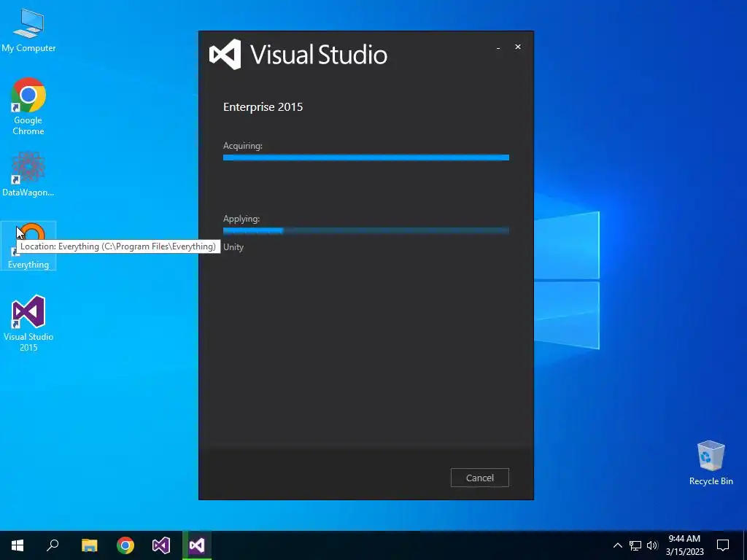Open the taskbar clock and date
Viewport: 747px width, 560px height.
684,545
